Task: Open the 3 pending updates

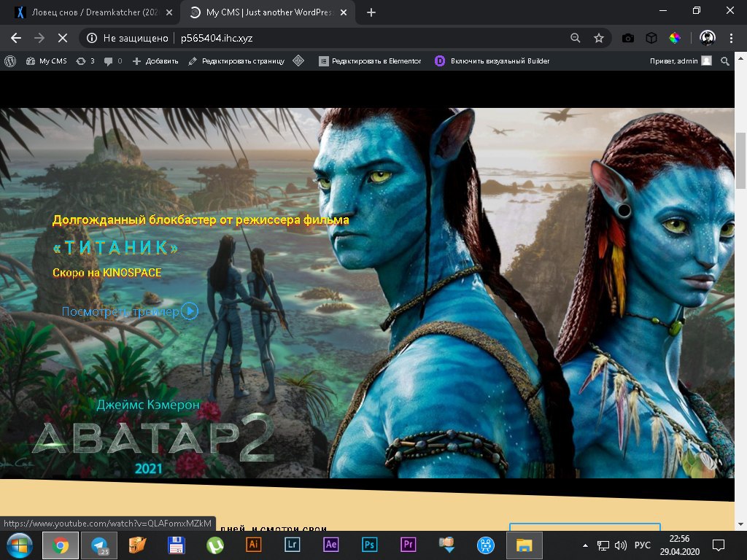Action: click(85, 61)
